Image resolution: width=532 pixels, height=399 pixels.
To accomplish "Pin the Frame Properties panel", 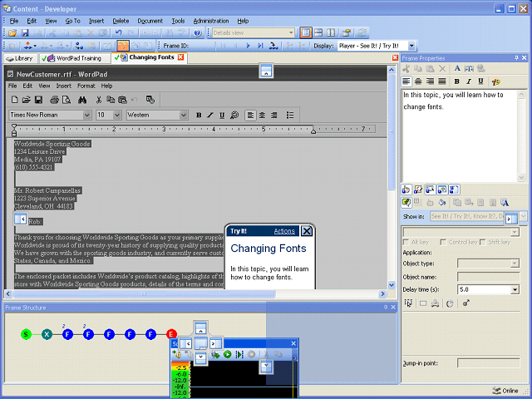I will [x=516, y=58].
